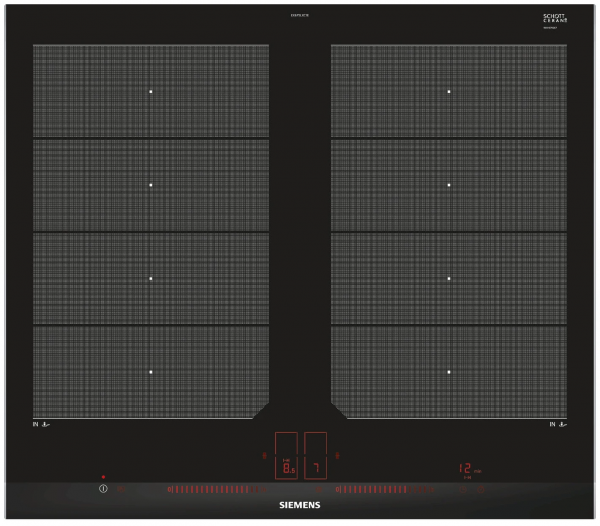Tap center dot of top-left cooking zone

pos(151,92)
